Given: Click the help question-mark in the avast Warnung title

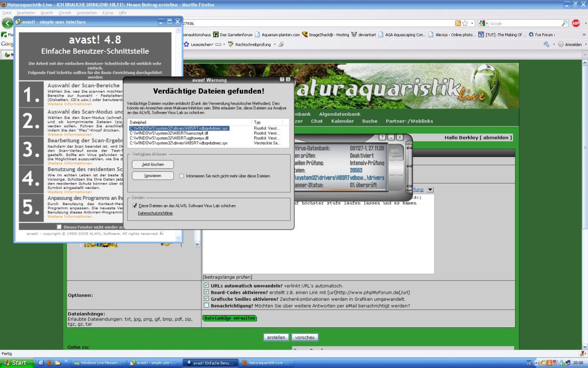Looking at the screenshot, I should pyautogui.click(x=282, y=79).
